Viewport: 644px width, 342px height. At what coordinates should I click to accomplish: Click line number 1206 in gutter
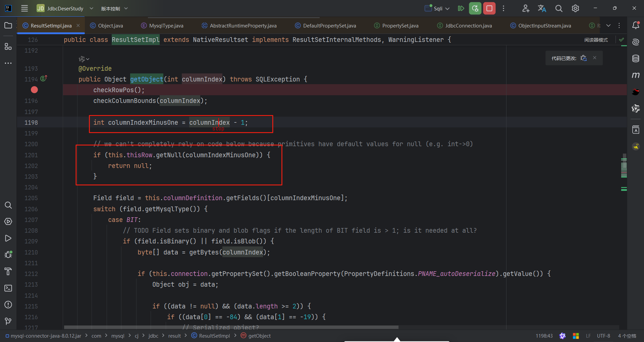point(31,209)
